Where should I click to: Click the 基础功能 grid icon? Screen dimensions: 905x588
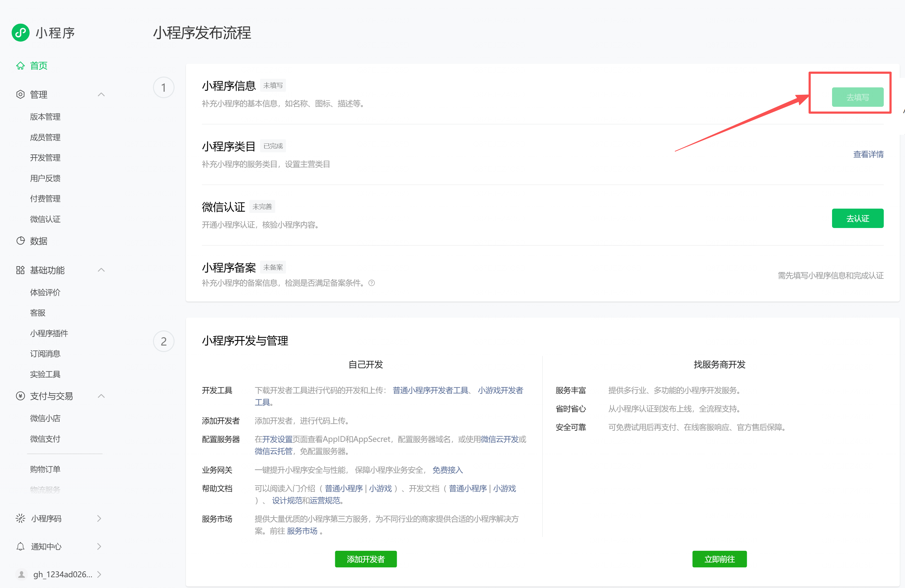[x=21, y=270]
